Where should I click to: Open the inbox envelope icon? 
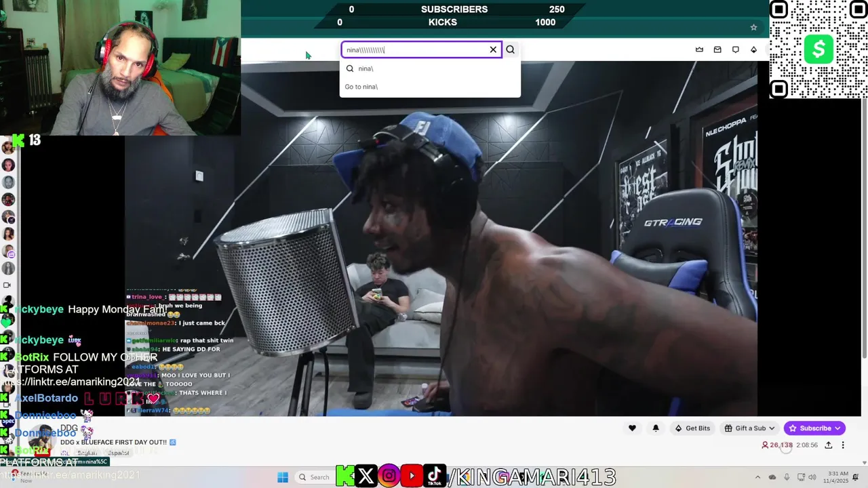coord(717,49)
